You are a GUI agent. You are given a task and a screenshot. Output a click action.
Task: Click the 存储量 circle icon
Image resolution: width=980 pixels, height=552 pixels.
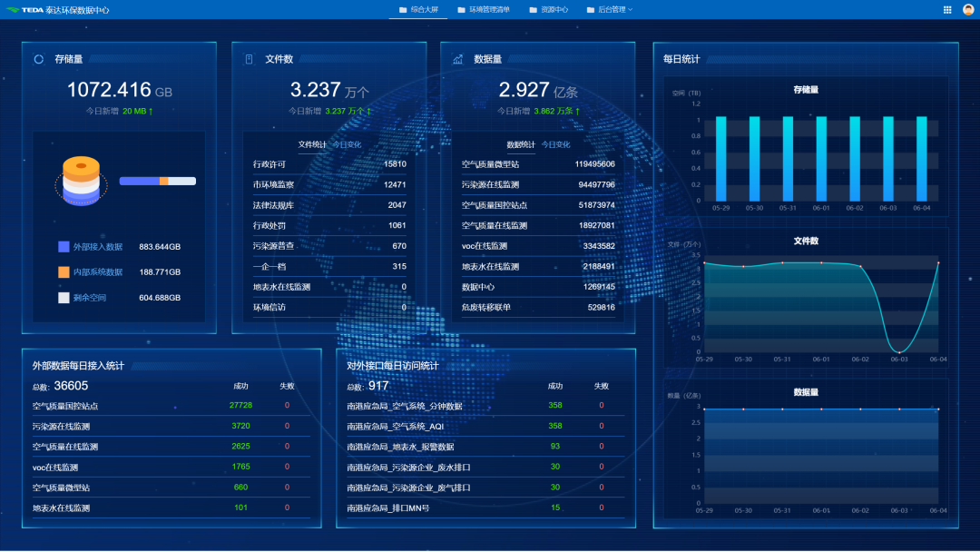39,59
